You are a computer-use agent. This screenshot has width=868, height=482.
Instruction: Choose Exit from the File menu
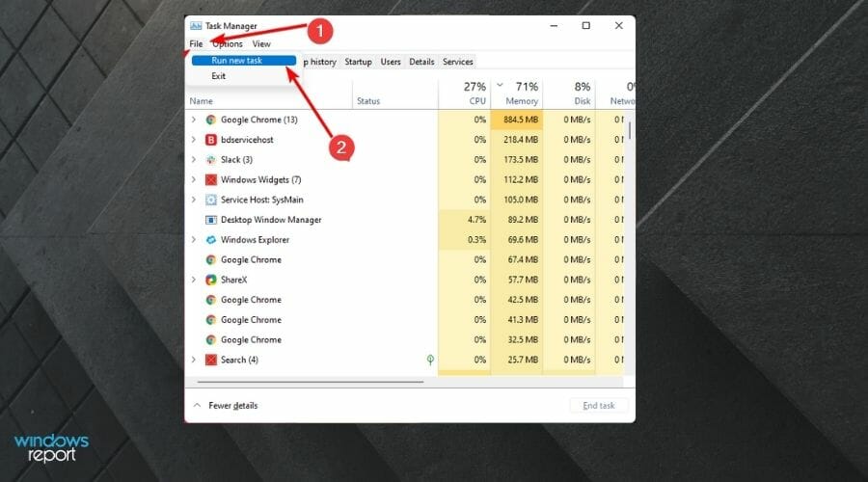pos(218,76)
